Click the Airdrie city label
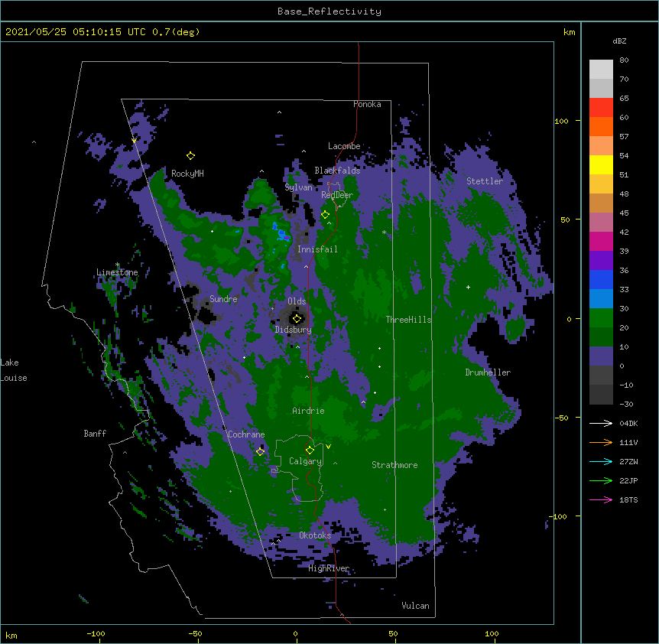The image size is (659, 644). (x=308, y=411)
